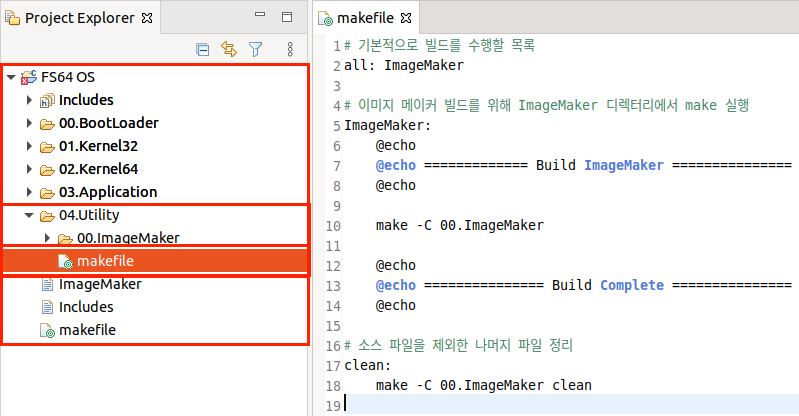Click the FS64 OS project icon

click(x=29, y=77)
